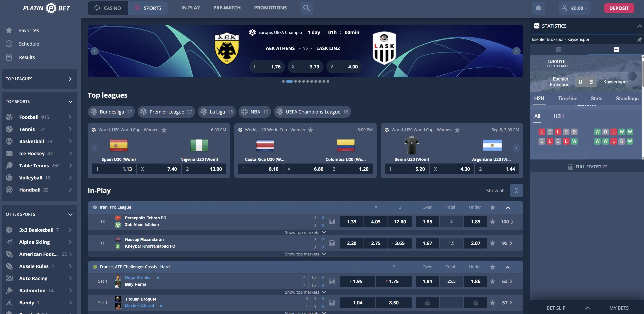The width and height of the screenshot is (644, 314).
Task: Pick draw odds 7.40 for Spain U20
Action: (x=159, y=169)
